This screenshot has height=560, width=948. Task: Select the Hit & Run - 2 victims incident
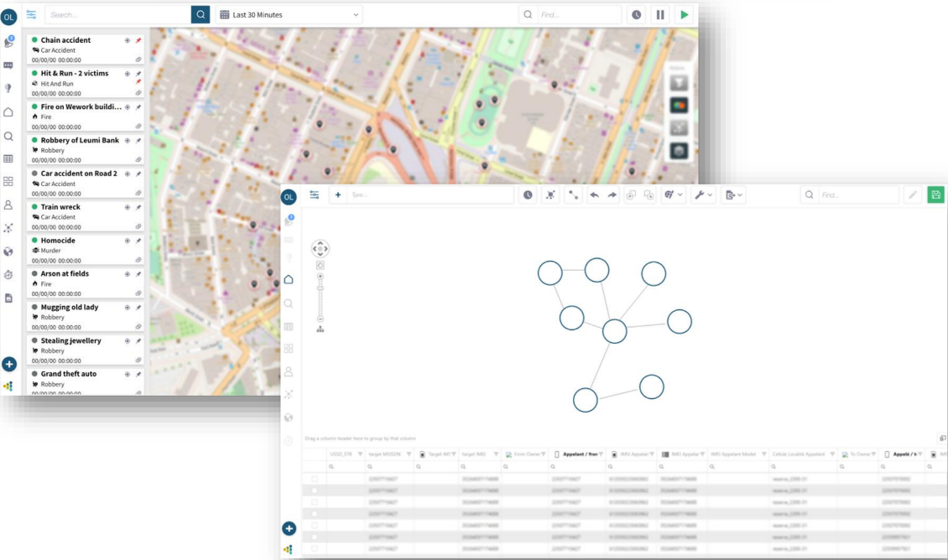coord(86,82)
